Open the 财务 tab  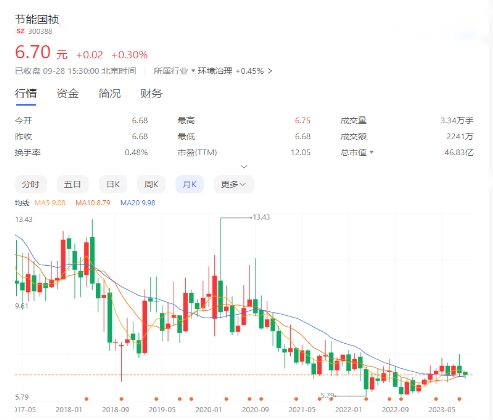tap(151, 94)
